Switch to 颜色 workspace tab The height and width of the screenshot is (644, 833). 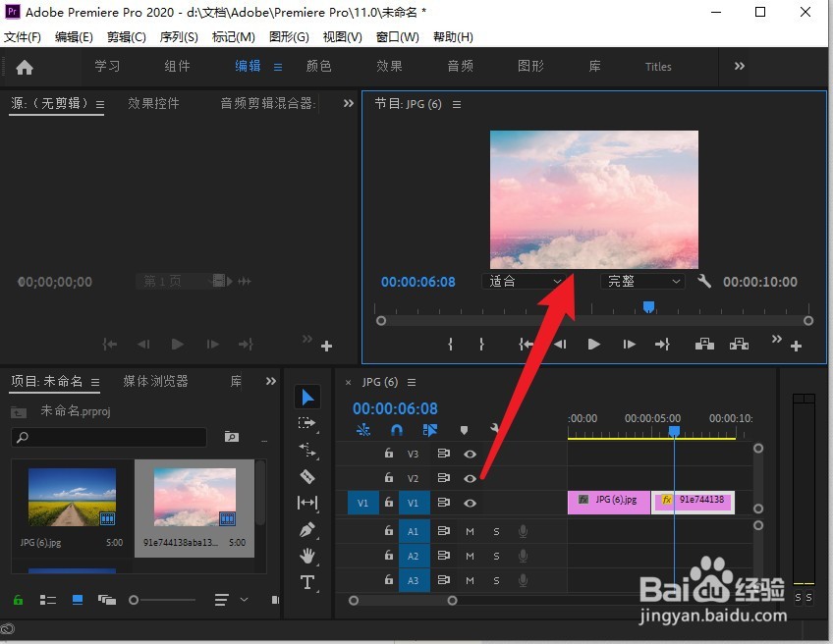click(318, 66)
